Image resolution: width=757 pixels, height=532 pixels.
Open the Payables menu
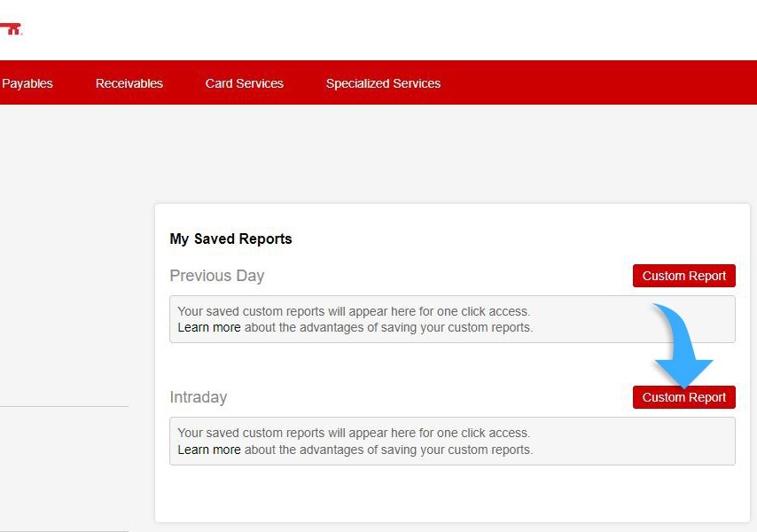pyautogui.click(x=27, y=83)
